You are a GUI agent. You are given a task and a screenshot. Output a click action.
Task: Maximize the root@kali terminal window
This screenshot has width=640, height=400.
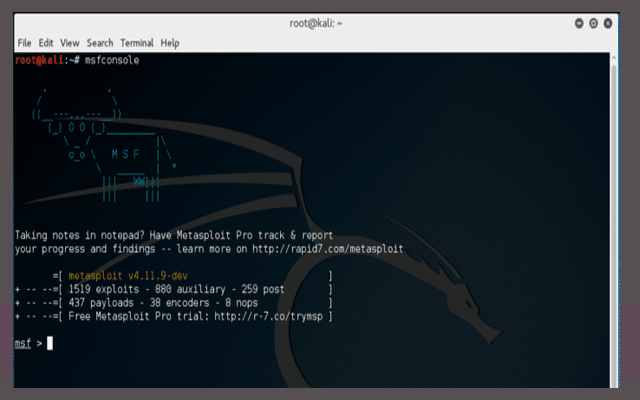[593, 23]
